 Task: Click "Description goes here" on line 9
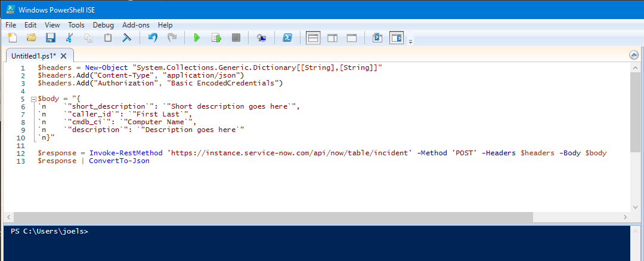pos(190,130)
